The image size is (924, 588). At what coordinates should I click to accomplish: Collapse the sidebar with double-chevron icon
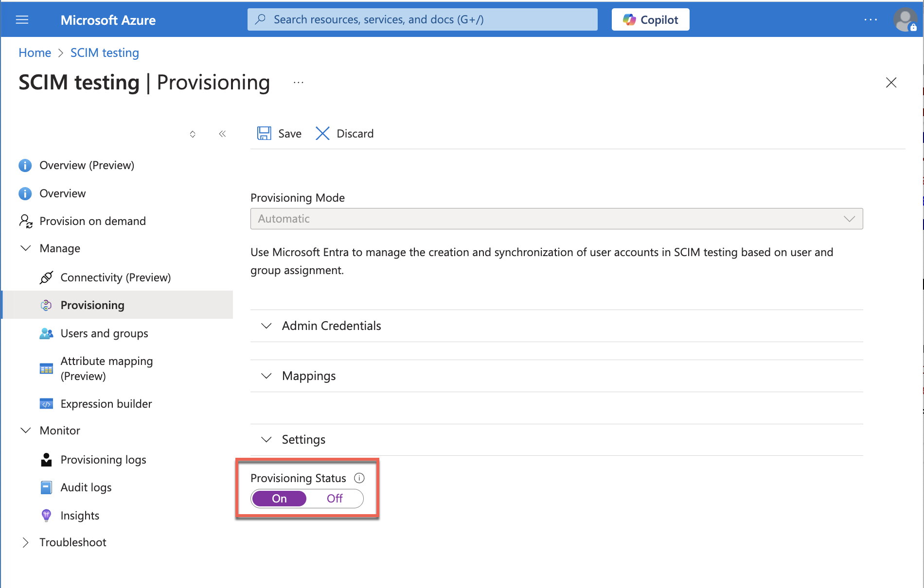pyautogui.click(x=222, y=134)
